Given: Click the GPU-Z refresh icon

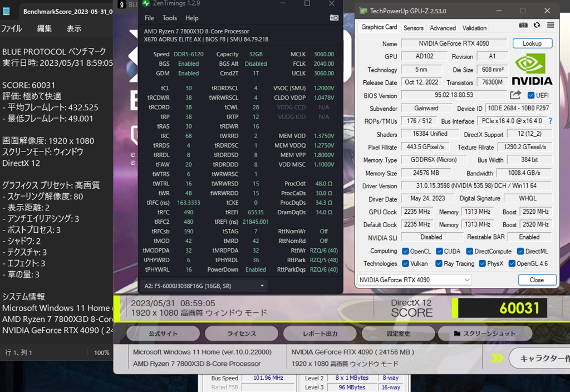Looking at the screenshot, I should point(537,25).
